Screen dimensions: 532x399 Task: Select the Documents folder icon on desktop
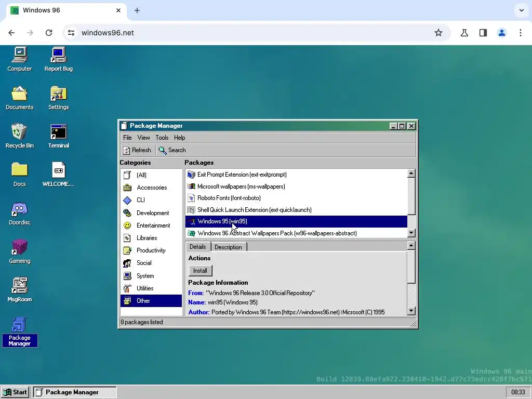(x=19, y=98)
